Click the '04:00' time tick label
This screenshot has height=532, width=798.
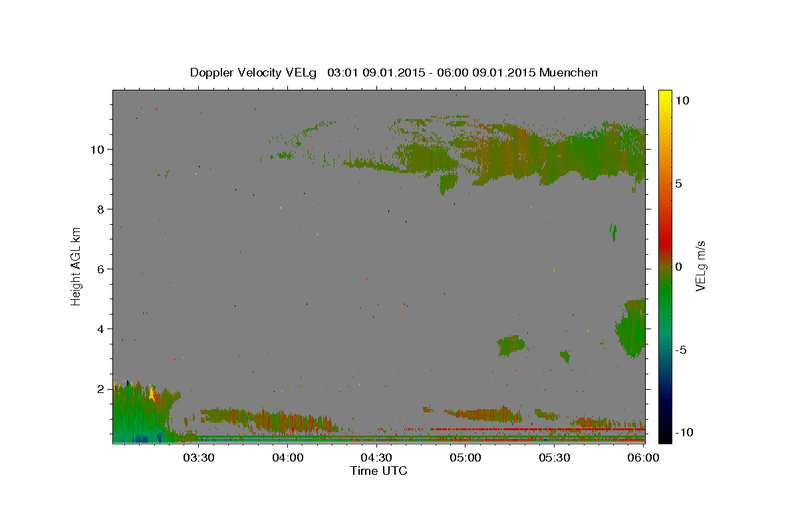coord(288,458)
